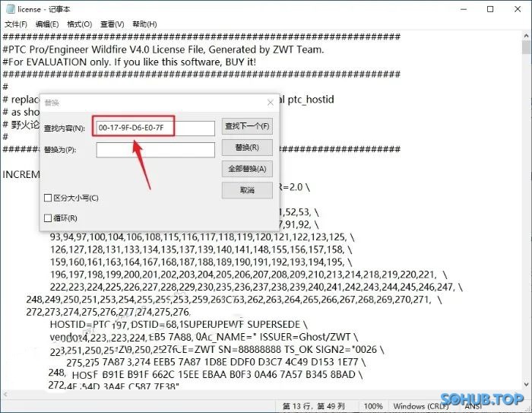Image resolution: width=532 pixels, height=413 pixels.
Task: Click into the 查找内容 input field
Action: pyautogui.click(x=155, y=128)
